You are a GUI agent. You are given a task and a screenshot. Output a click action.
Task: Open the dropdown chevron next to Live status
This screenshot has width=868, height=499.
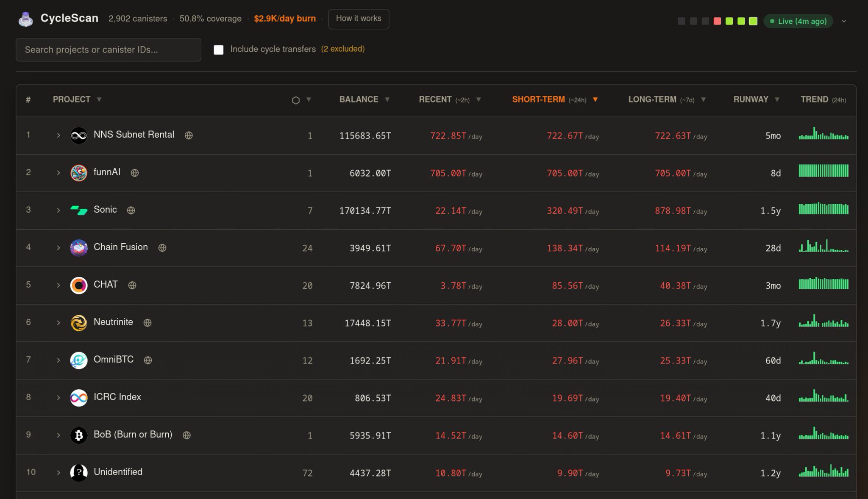pyautogui.click(x=844, y=21)
